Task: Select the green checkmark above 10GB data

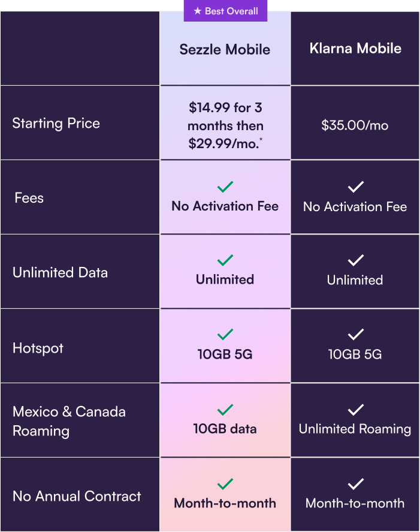Action: [x=225, y=410]
